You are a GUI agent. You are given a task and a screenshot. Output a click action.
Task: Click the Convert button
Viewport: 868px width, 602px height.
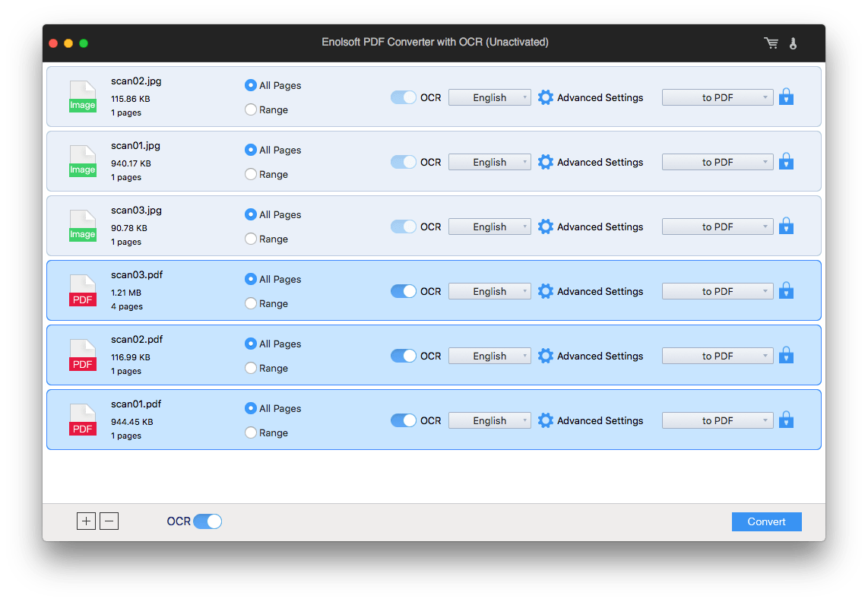click(766, 521)
